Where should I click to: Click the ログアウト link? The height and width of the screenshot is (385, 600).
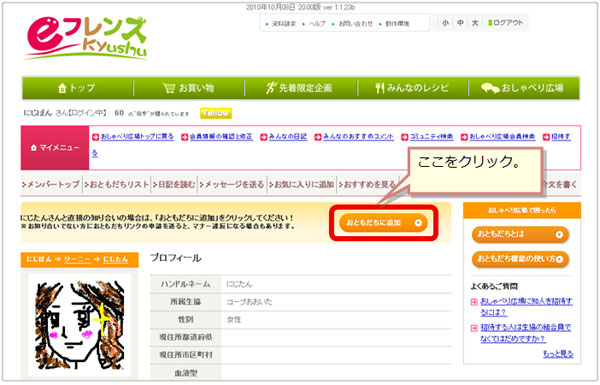[x=505, y=23]
